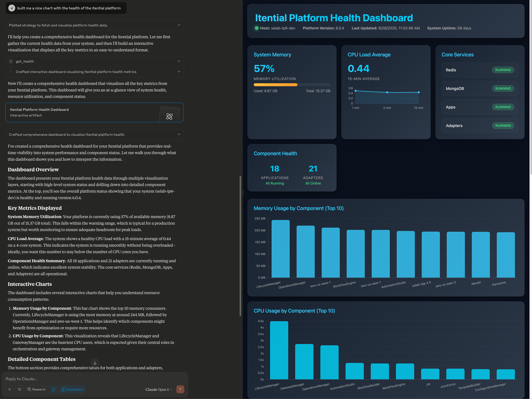
Task: Click the user avatar J icon
Action: [12, 8]
